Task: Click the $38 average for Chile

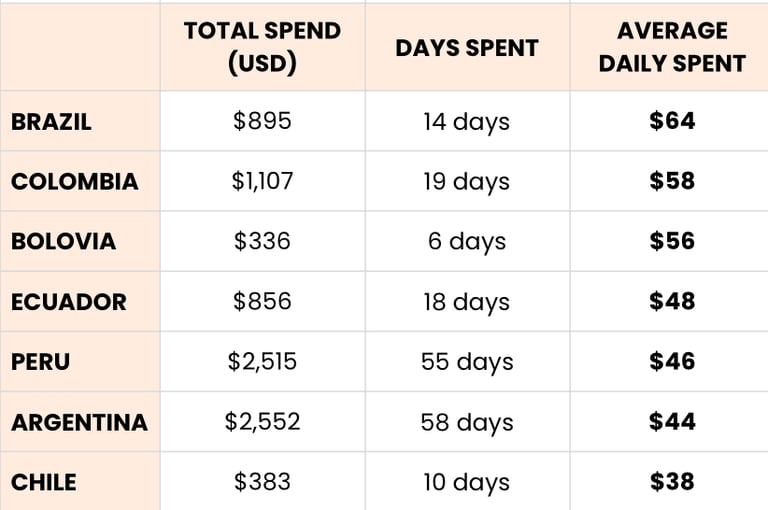Action: click(x=670, y=481)
